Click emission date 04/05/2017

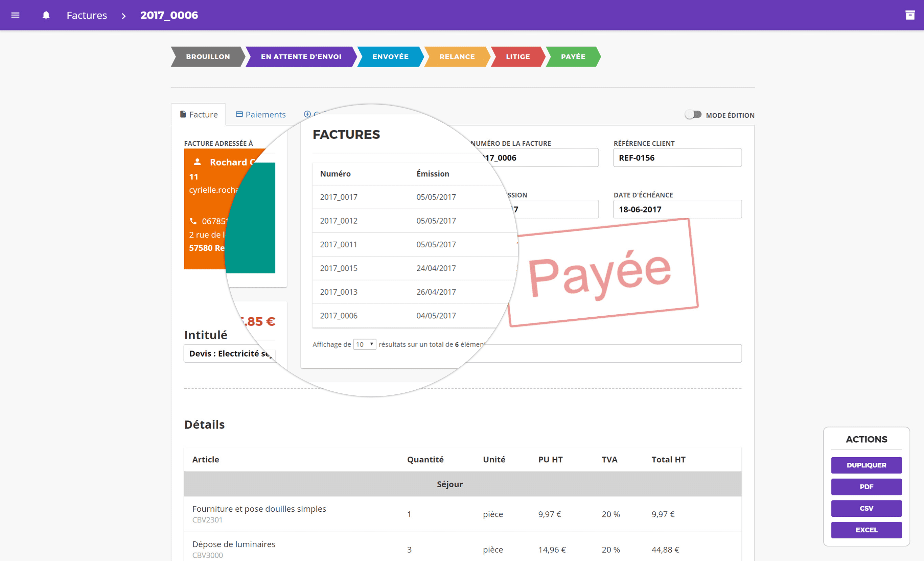coord(436,316)
